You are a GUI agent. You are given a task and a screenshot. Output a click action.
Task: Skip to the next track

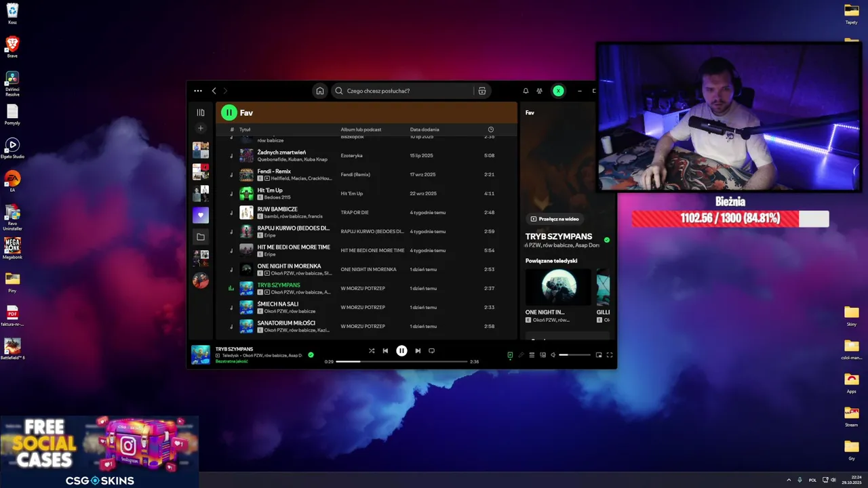coord(418,350)
